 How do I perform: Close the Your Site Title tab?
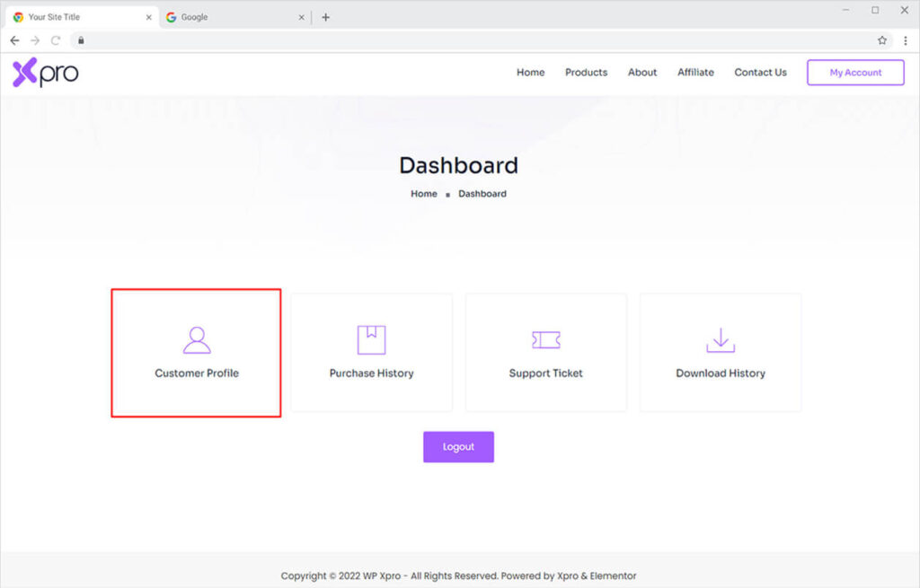[149, 17]
